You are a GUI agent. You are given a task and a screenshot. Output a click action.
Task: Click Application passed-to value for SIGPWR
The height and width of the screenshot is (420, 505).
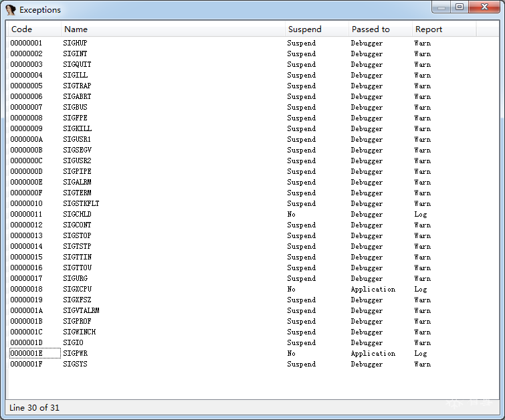tap(373, 353)
